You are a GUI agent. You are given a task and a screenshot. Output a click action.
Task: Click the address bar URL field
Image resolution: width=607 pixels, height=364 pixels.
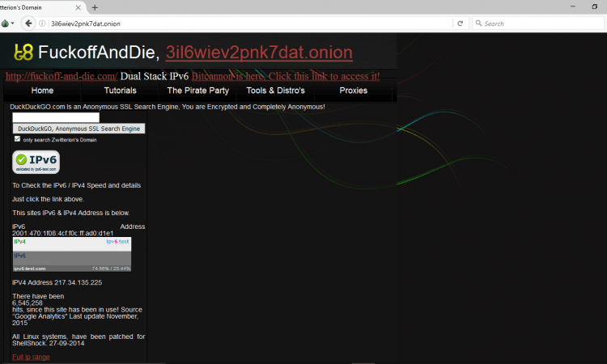point(248,23)
